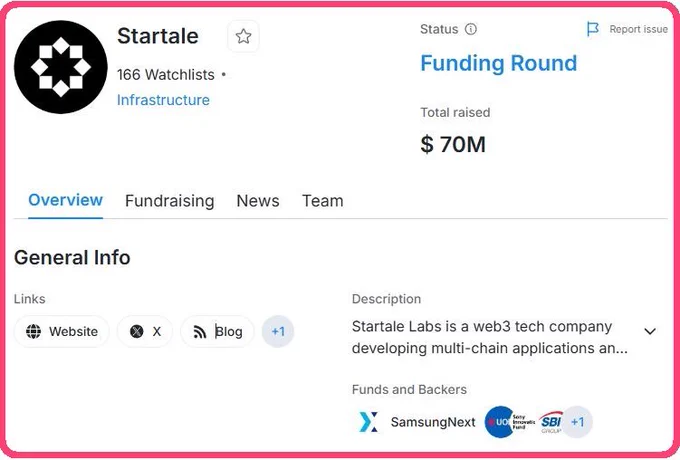This screenshot has width=680, height=460.
Task: Show additional links via +1 badge
Action: tap(278, 332)
